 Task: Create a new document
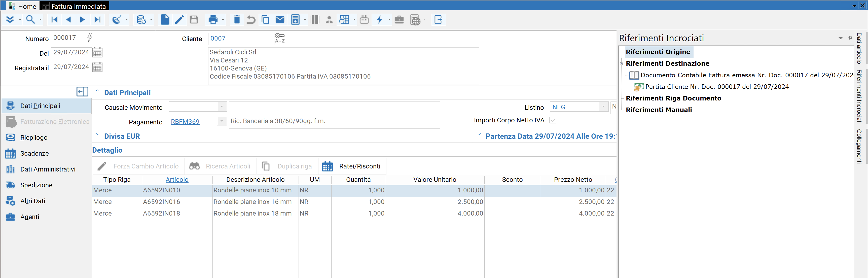(165, 20)
